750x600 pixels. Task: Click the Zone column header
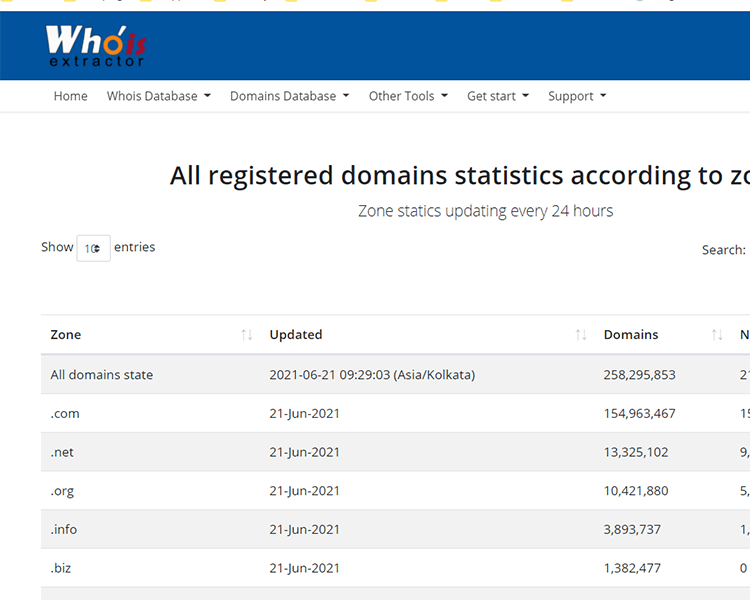(66, 335)
